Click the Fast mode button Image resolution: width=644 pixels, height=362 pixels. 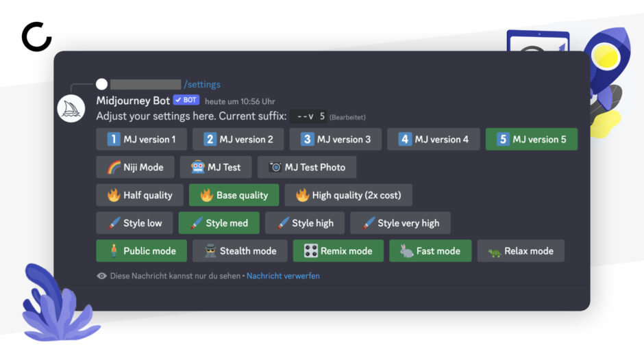point(430,250)
